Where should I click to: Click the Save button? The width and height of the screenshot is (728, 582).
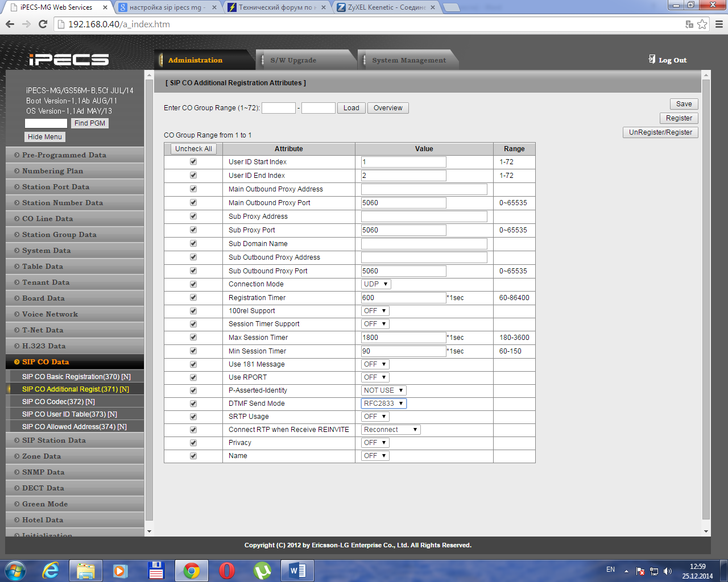[x=684, y=104]
